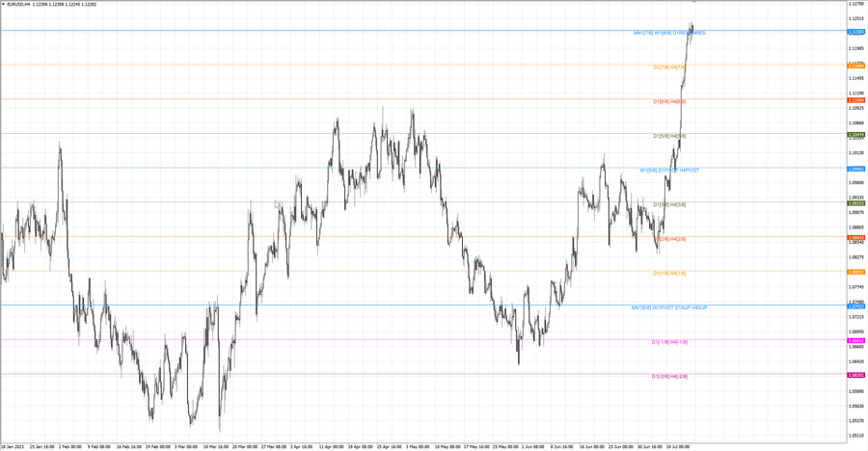Viewport: 868px width, 451px height.
Task: Click the 1.07745 value on the price axis
Action: (855, 286)
